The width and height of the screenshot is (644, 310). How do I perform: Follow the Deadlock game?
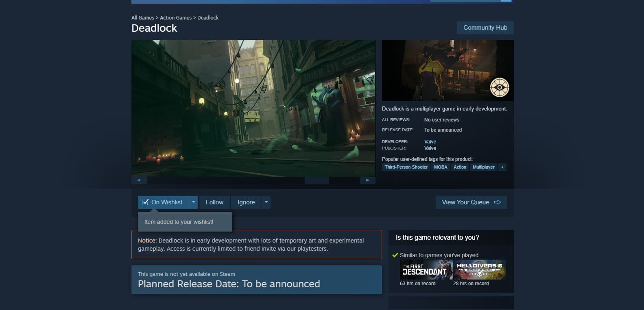pos(214,202)
